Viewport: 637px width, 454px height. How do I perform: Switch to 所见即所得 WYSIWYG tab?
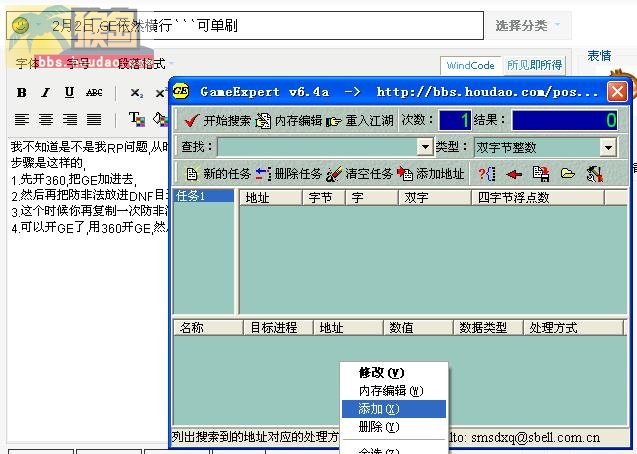tap(534, 65)
